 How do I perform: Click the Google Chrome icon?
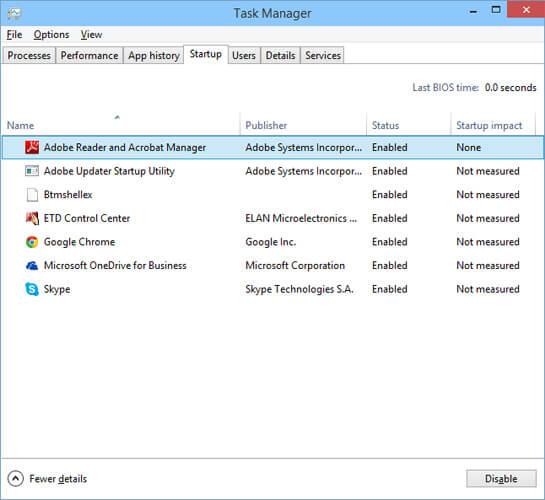32,242
